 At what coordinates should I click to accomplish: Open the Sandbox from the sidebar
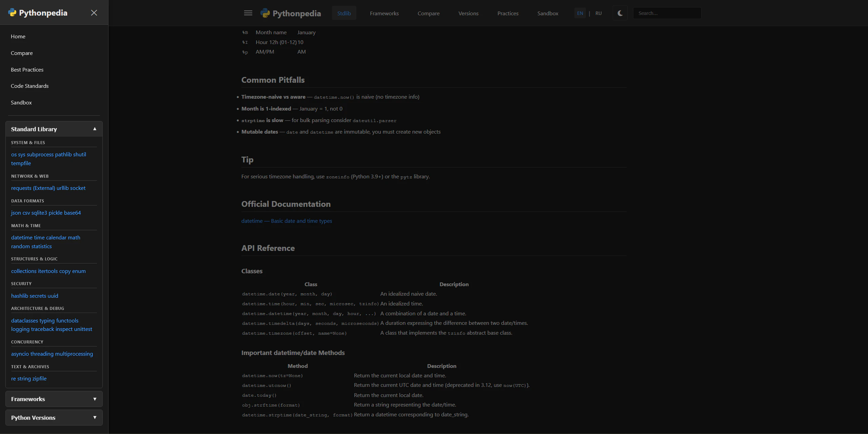[x=21, y=102]
